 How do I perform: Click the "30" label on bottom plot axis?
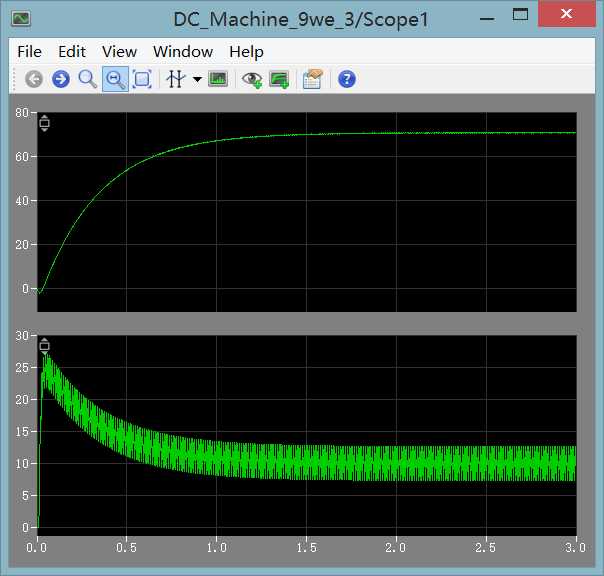coord(22,336)
